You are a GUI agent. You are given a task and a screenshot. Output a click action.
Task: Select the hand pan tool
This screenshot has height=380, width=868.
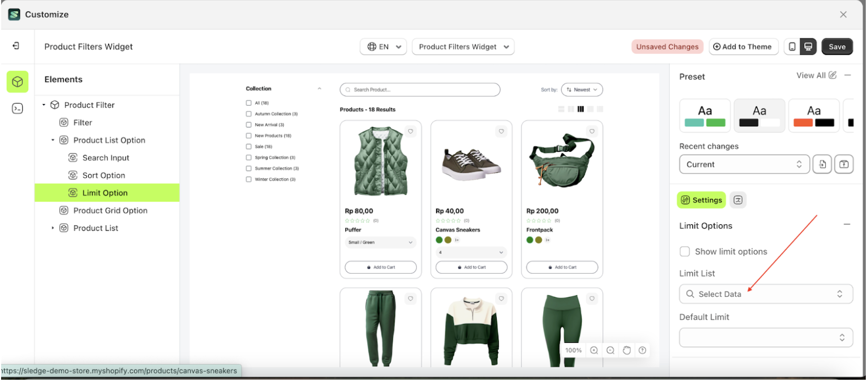pyautogui.click(x=626, y=350)
